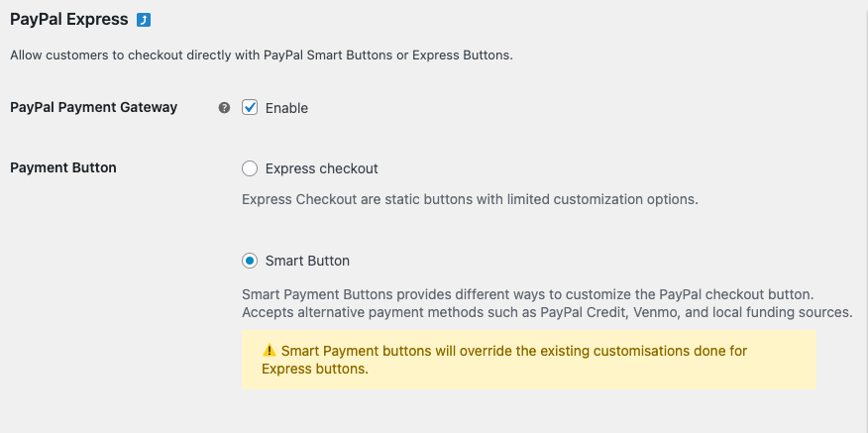Click the Payment Button field label
868x433 pixels.
click(63, 167)
